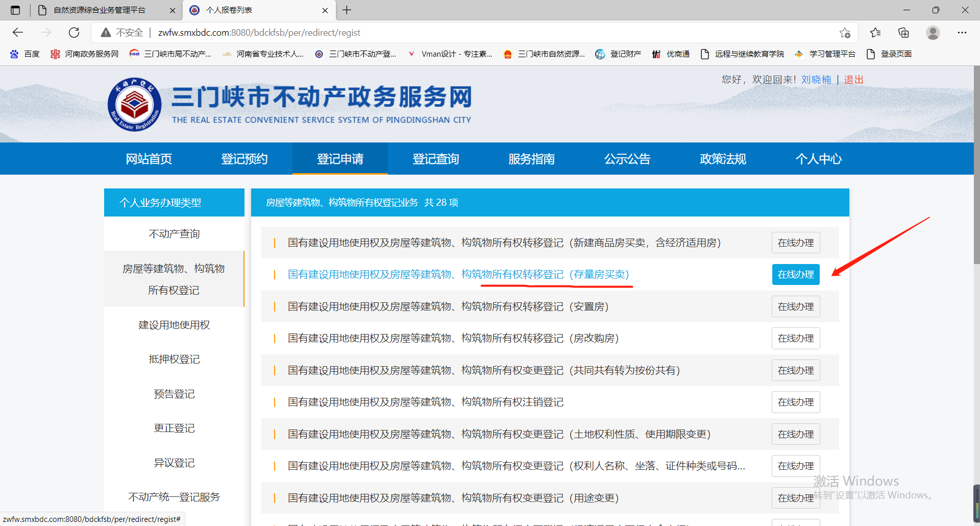Open the 登记预约 navigation item

[x=244, y=159]
